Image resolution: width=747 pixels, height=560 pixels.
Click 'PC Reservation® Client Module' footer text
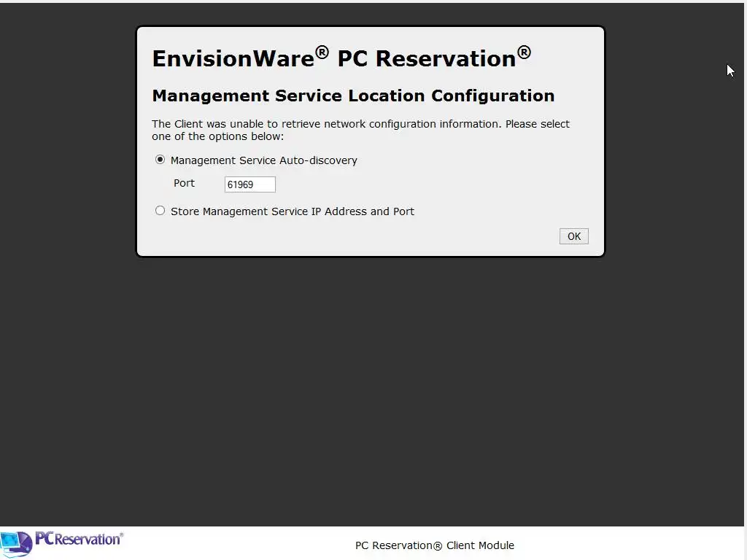435,545
